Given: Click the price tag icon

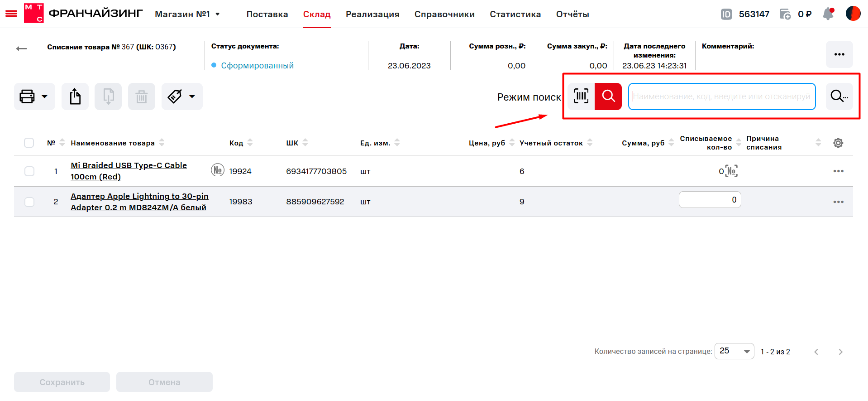Looking at the screenshot, I should point(175,97).
